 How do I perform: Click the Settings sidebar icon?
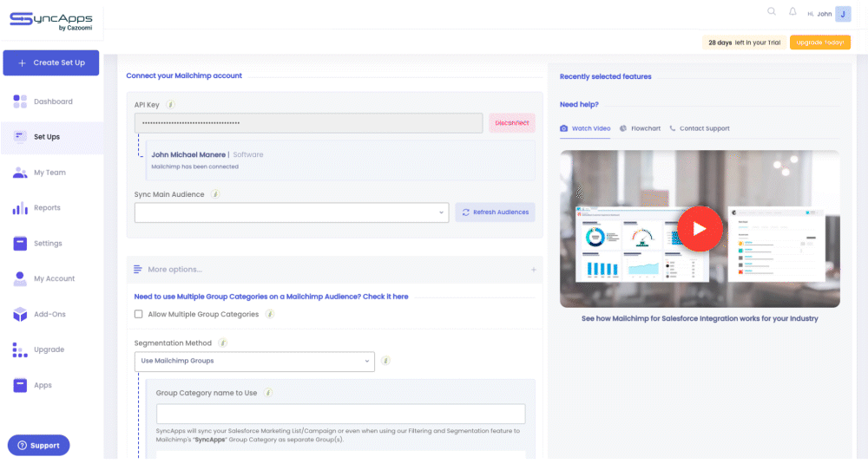click(20, 244)
